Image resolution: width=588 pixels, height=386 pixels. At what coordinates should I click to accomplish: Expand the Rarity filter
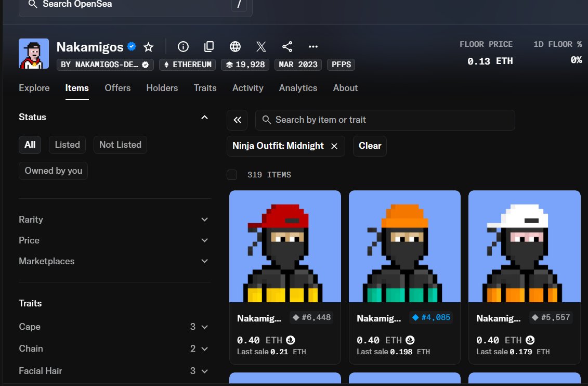click(x=114, y=220)
